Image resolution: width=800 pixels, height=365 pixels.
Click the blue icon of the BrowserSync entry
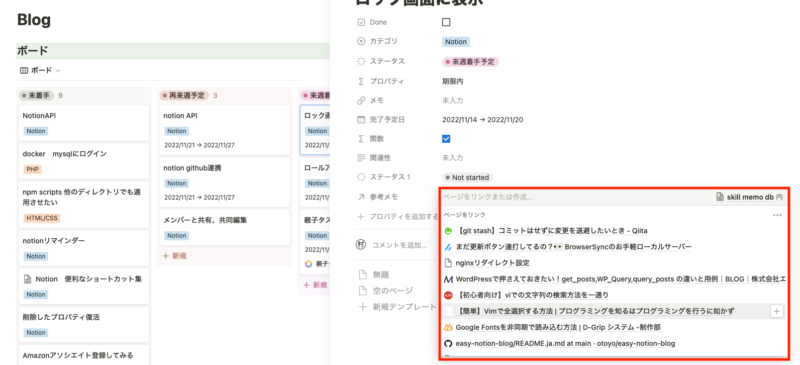448,247
